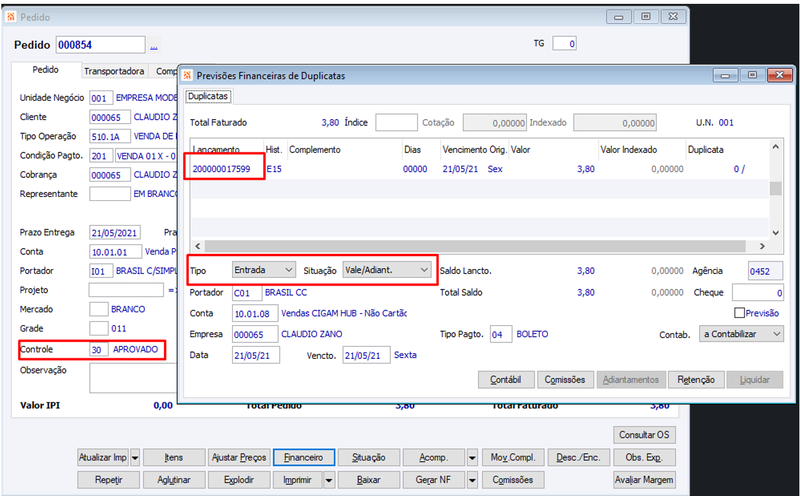Click the grid's vertical scroll up arrow
The image size is (800, 496).
tap(776, 147)
